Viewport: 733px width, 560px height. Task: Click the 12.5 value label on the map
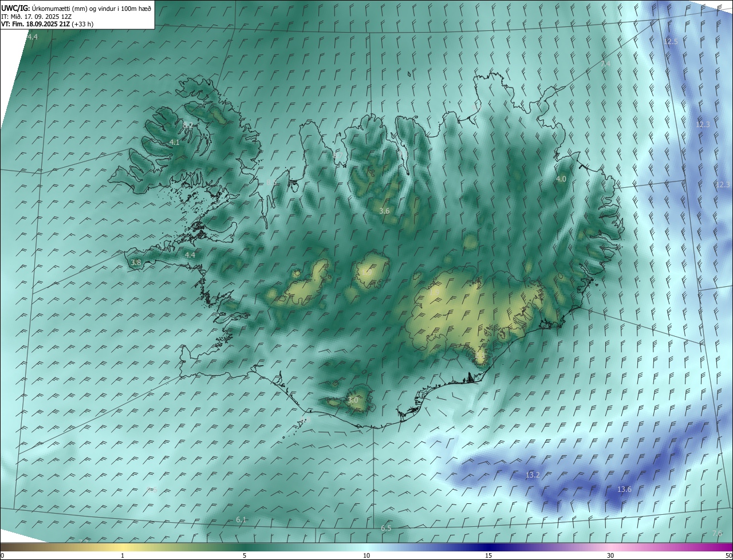click(671, 42)
